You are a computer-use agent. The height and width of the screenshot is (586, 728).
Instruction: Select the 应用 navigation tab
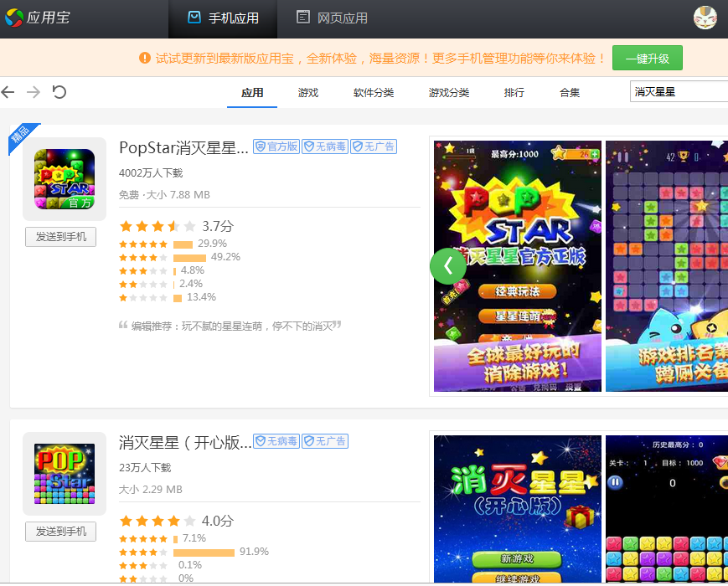point(252,93)
